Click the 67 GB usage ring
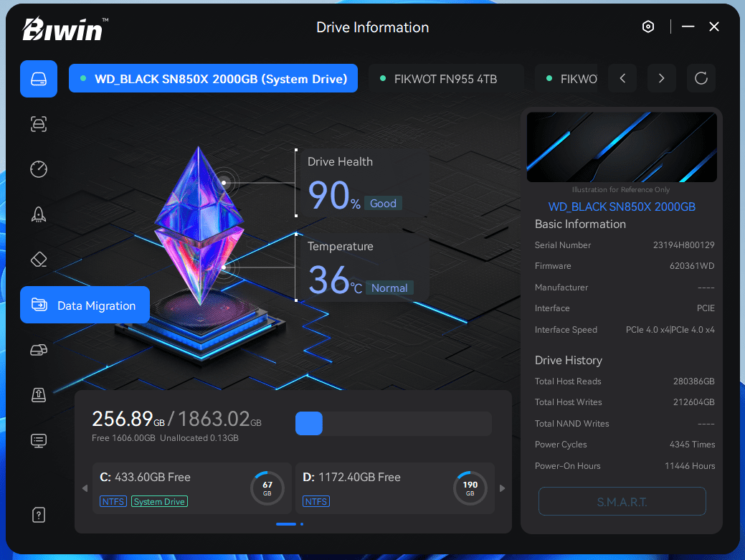The image size is (745, 560). click(x=267, y=488)
